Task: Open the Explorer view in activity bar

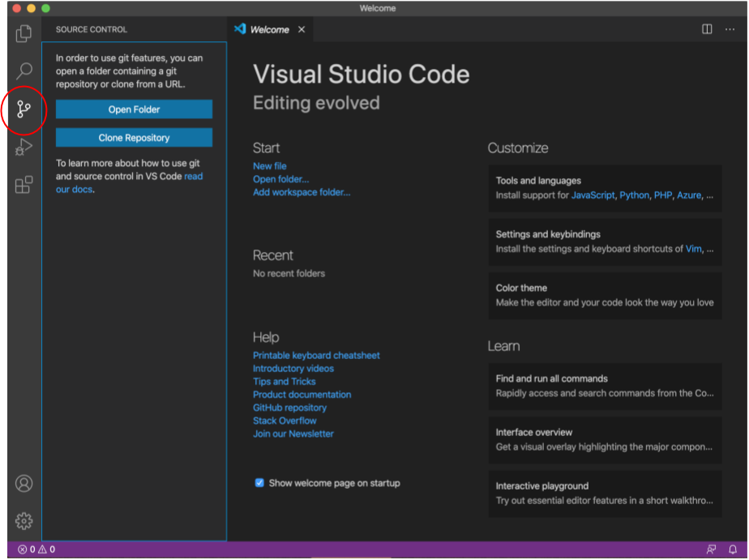Action: [24, 33]
